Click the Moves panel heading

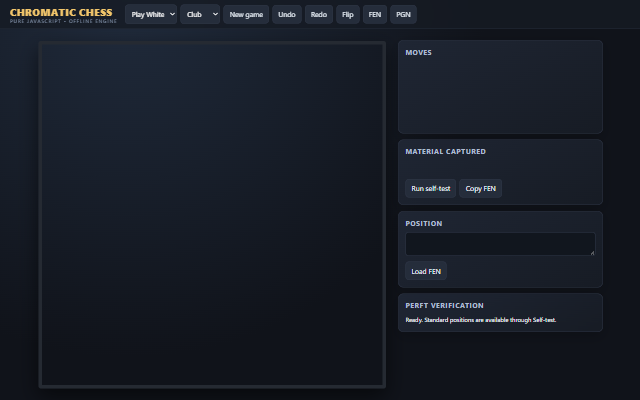(418, 53)
